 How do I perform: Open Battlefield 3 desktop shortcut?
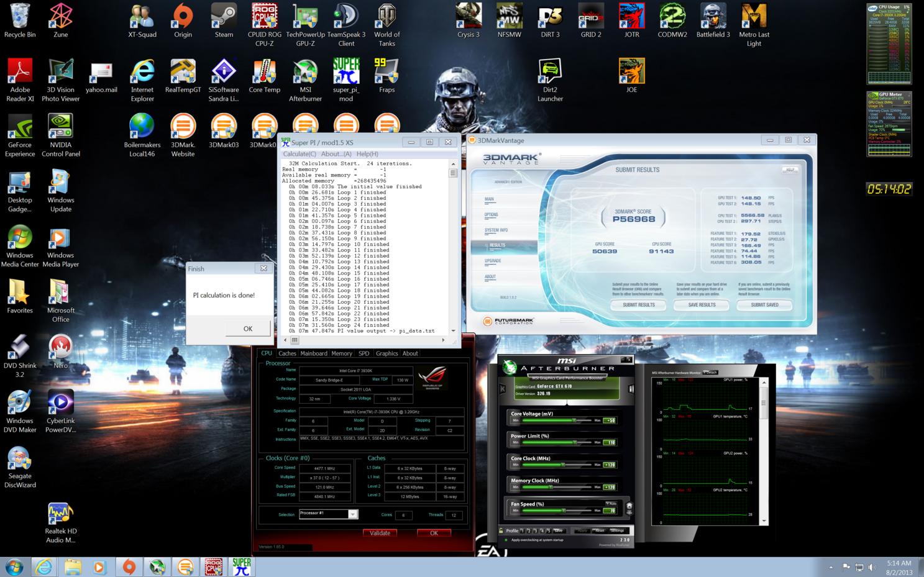coord(713,20)
